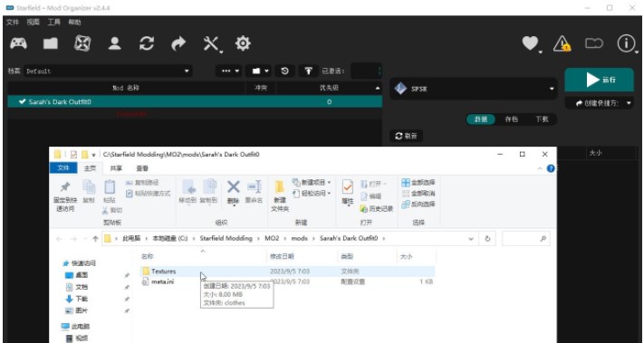644x343 pixels.
Task: Switch to the Home tab in Explorer ribbon
Action: click(90, 168)
